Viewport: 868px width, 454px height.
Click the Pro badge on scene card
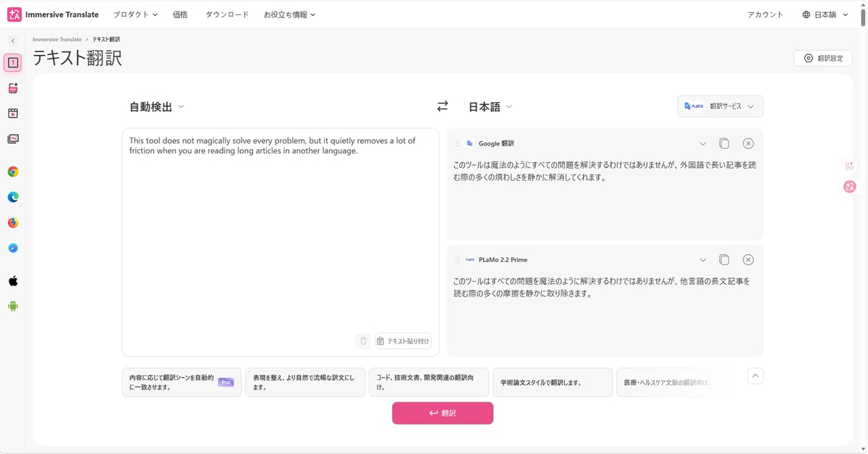coord(226,382)
